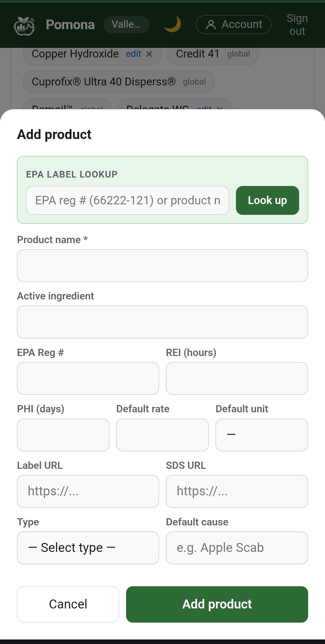325x644 pixels.
Task: Click into the EPA Reg # field
Action: (88, 378)
